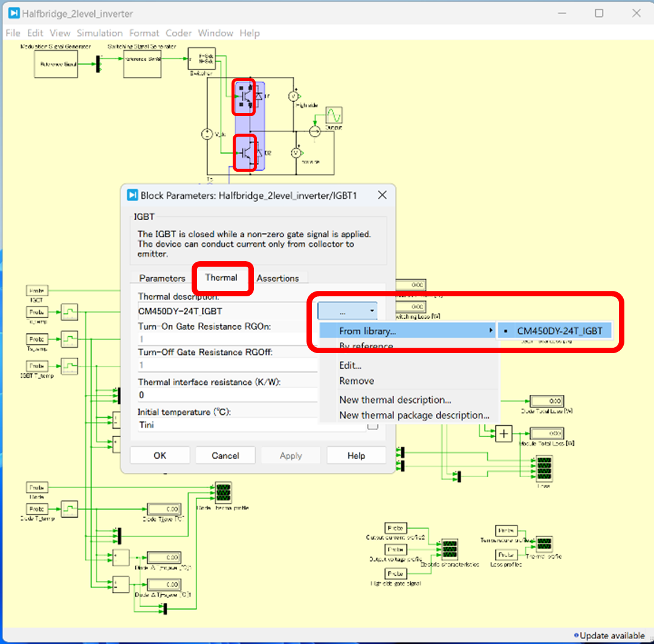Click the sine wave Output scope block

tap(334, 115)
